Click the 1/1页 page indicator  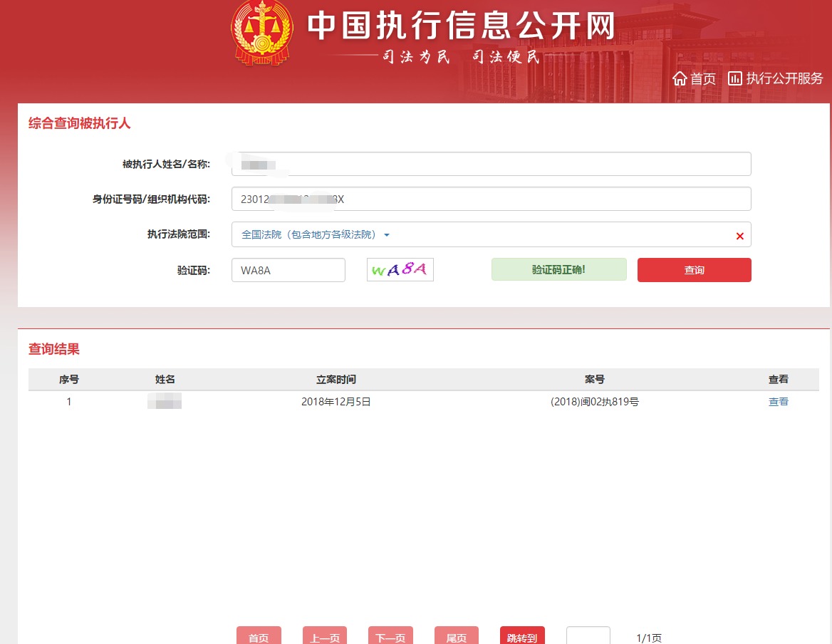click(649, 638)
